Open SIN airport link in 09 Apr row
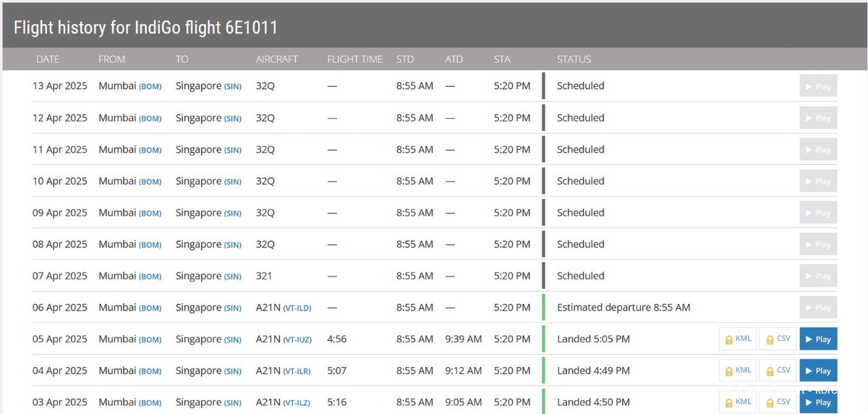Viewport: 868px width, 414px height. point(232,214)
